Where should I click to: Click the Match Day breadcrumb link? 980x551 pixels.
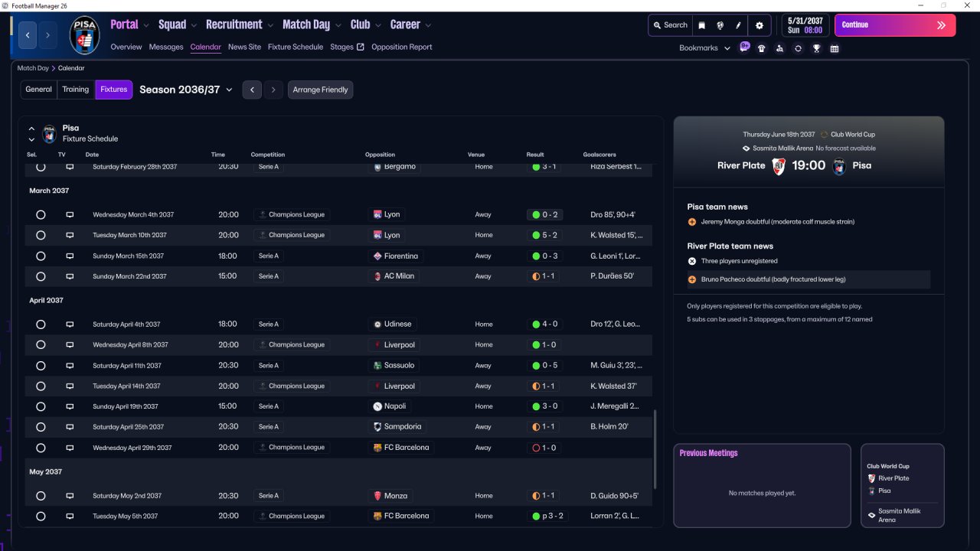tap(33, 68)
